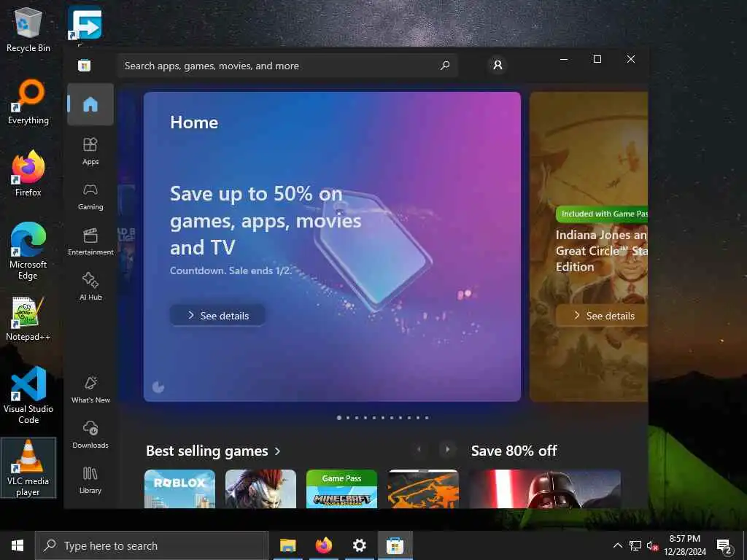The image size is (747, 560).
Task: Select VLC media player desktop icon
Action: pos(28,467)
